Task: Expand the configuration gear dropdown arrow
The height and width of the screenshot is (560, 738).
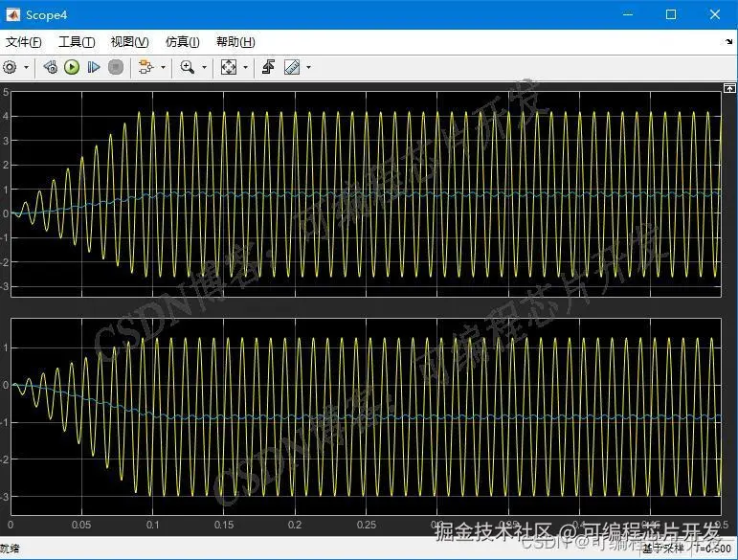Action: point(27,67)
